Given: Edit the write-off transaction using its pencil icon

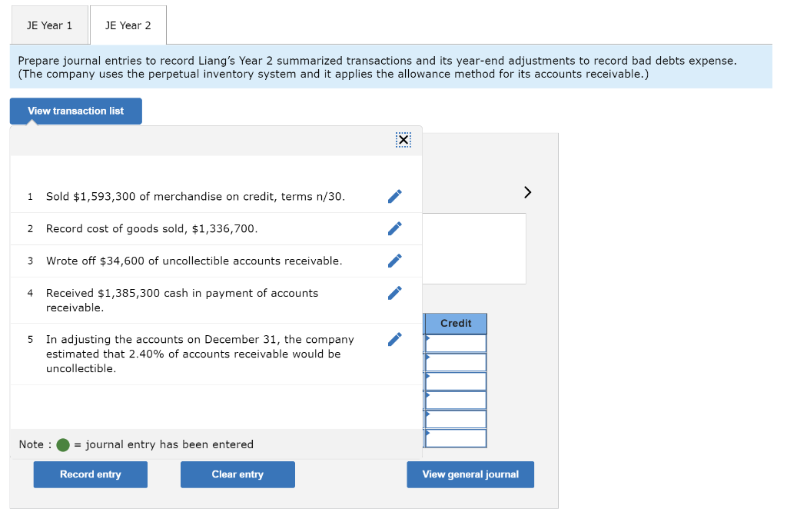Looking at the screenshot, I should (x=394, y=261).
